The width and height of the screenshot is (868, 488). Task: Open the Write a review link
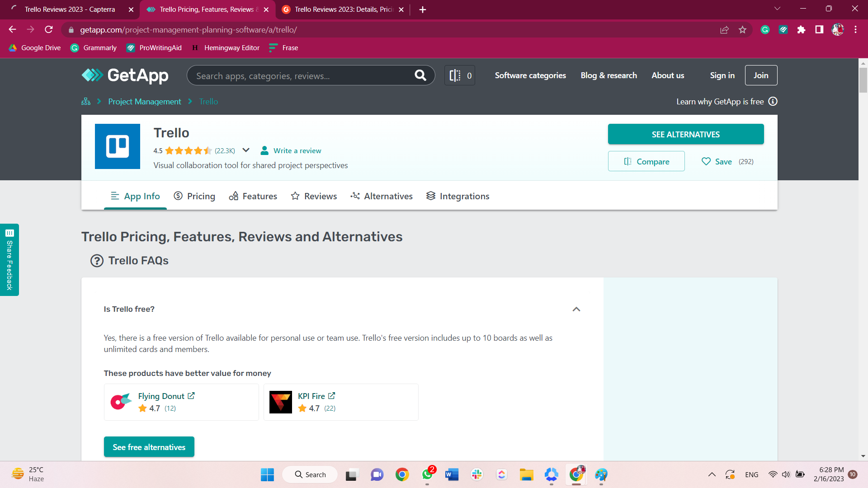coord(297,150)
